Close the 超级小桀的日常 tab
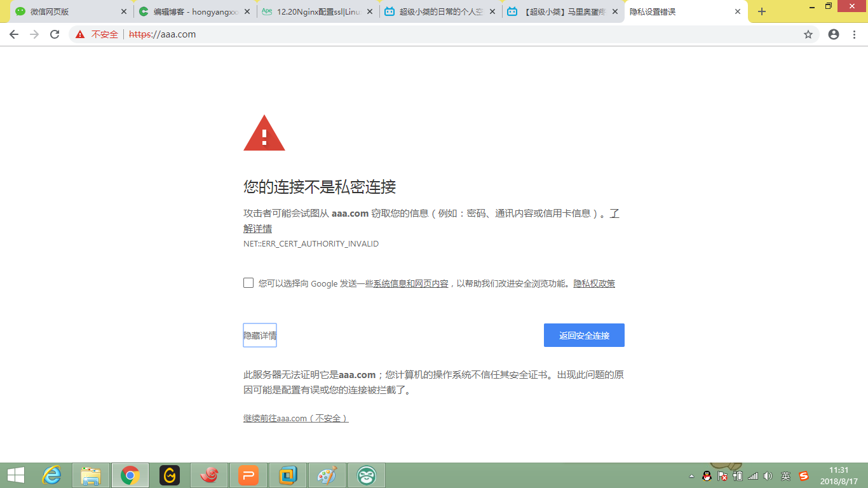Image resolution: width=868 pixels, height=488 pixels. [x=492, y=11]
